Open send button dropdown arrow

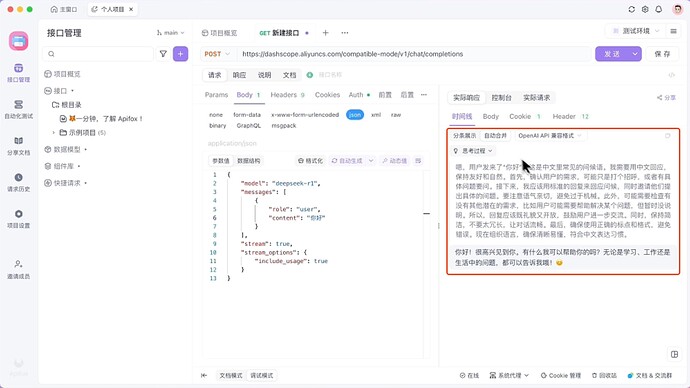click(x=635, y=54)
